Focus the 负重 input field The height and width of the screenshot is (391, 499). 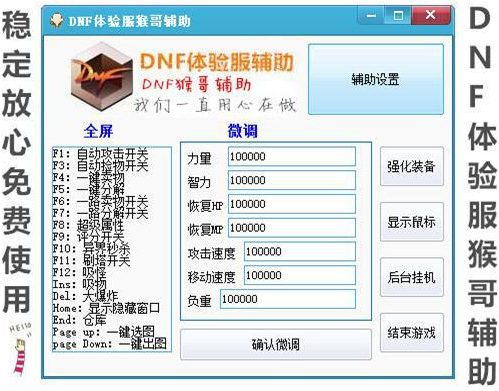click(x=288, y=299)
